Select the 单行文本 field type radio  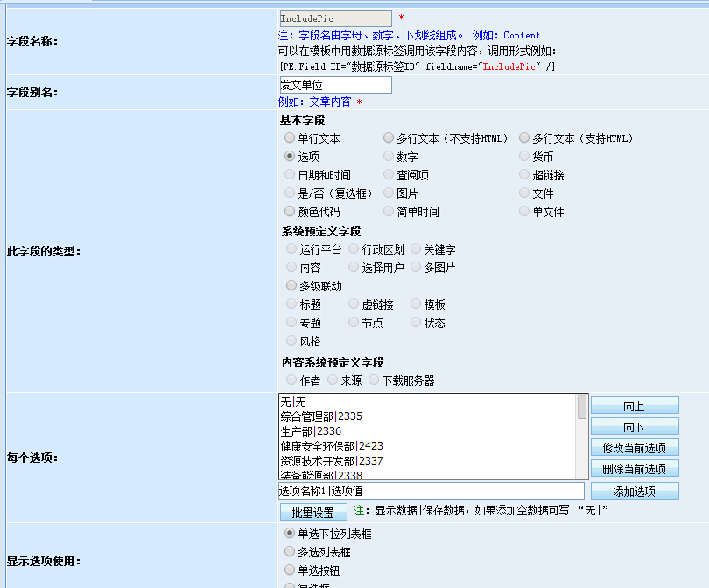point(290,138)
